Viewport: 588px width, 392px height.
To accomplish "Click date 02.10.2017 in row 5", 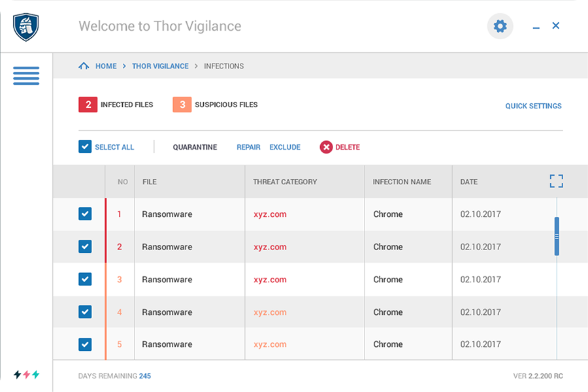I will pyautogui.click(x=480, y=344).
